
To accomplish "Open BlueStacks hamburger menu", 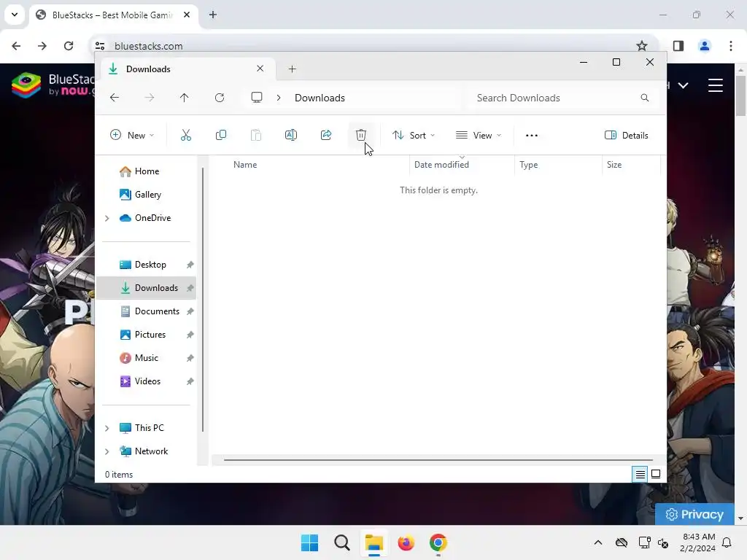I will pos(716,85).
